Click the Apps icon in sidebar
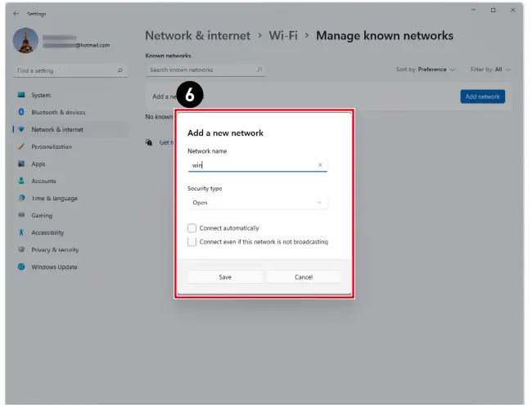This screenshot has width=532, height=408. [21, 164]
